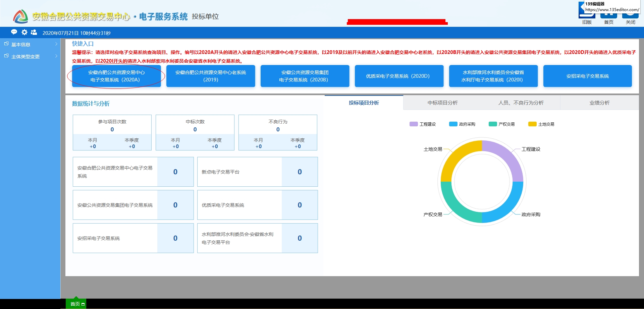Viewport: 644px width, 309px height.
Task: Click the 主体类型变更 sidebar item icon
Action: 6,56
